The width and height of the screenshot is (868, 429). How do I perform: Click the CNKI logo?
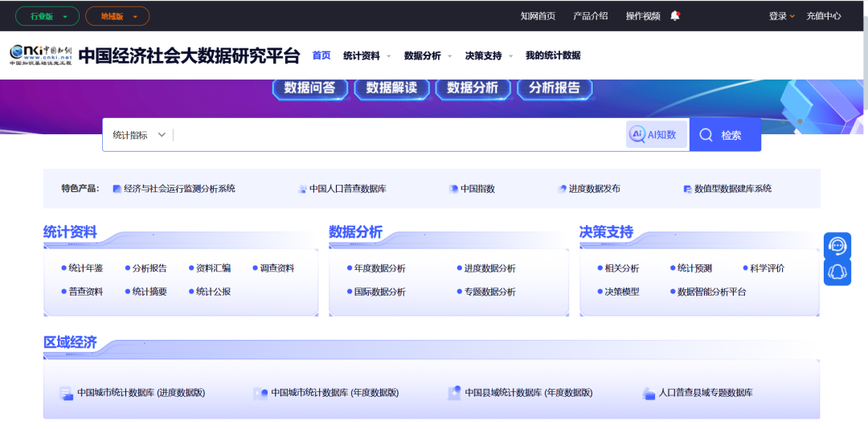tap(40, 55)
